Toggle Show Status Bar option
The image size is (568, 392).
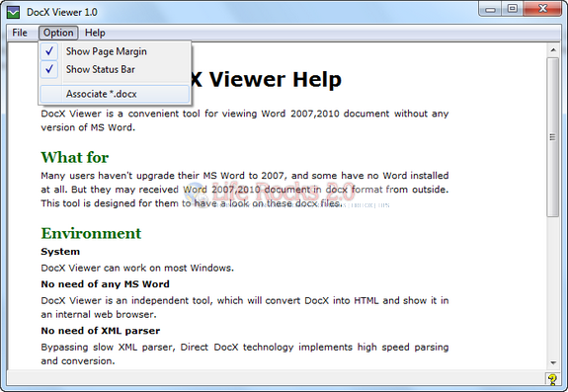tap(115, 69)
